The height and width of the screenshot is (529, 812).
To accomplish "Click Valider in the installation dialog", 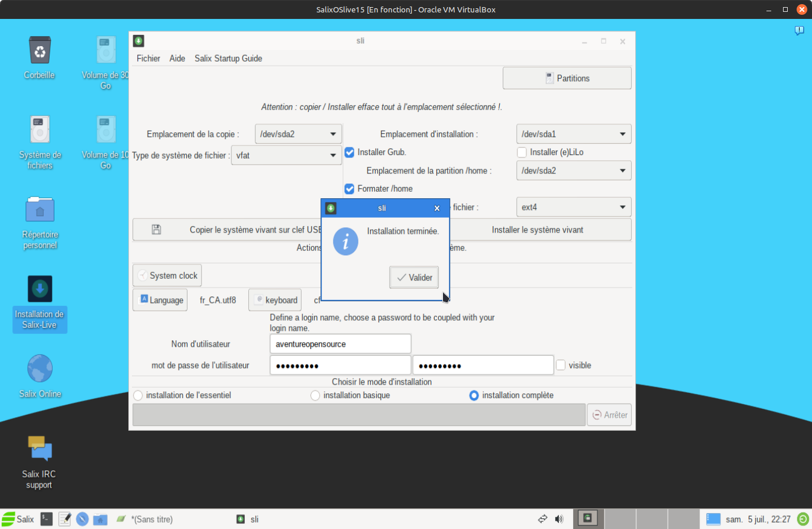I will click(414, 278).
